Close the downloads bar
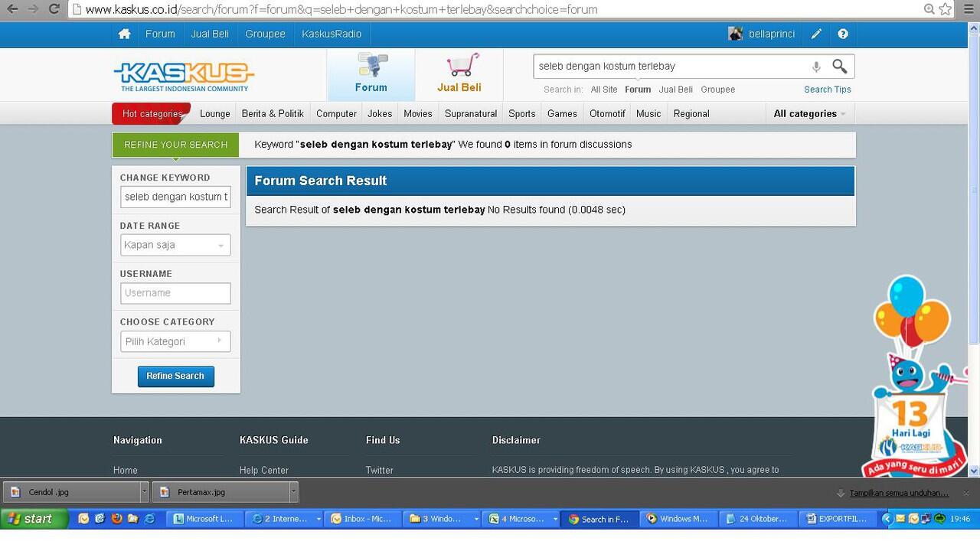The image size is (980, 551). [966, 493]
